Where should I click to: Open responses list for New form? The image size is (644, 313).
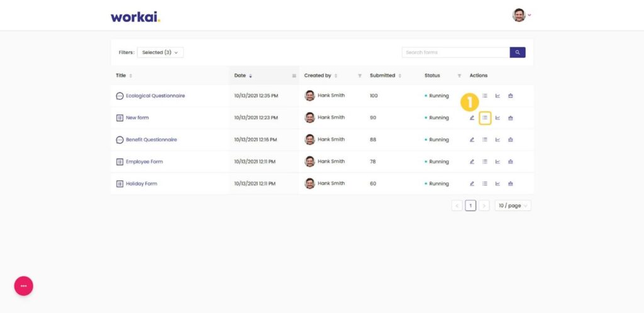coord(485,118)
